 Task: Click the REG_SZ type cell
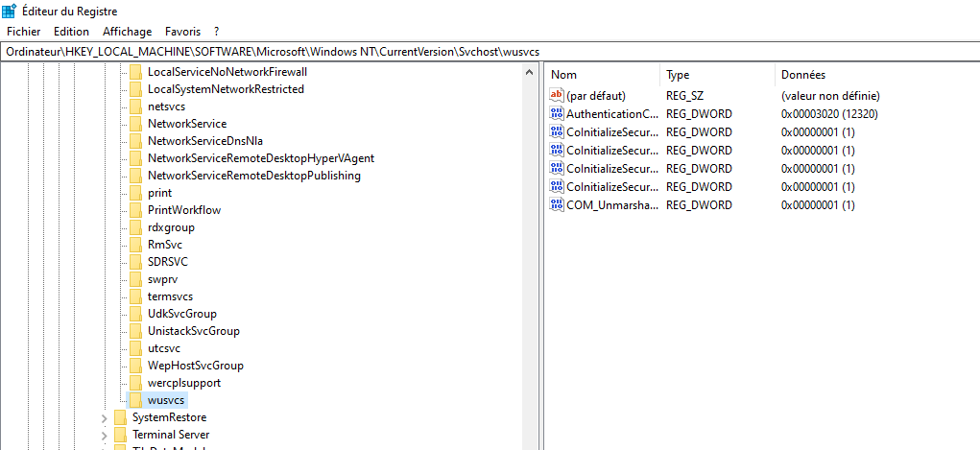685,96
